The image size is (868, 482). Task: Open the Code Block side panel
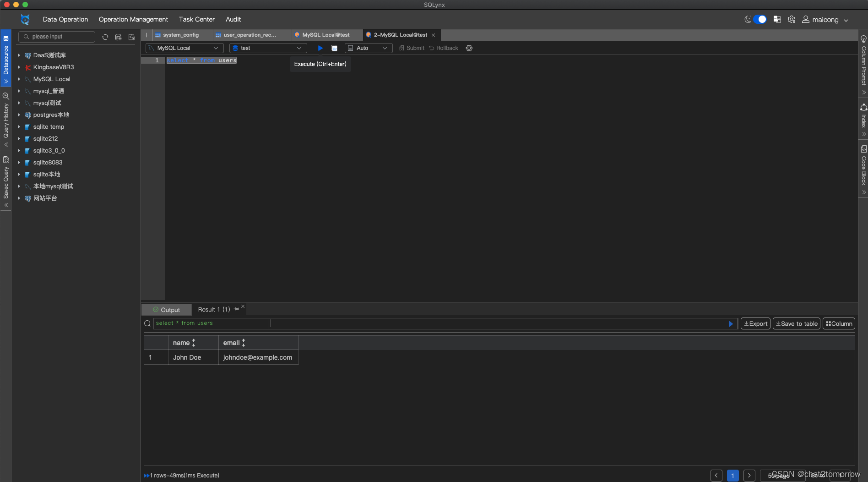pos(863,170)
